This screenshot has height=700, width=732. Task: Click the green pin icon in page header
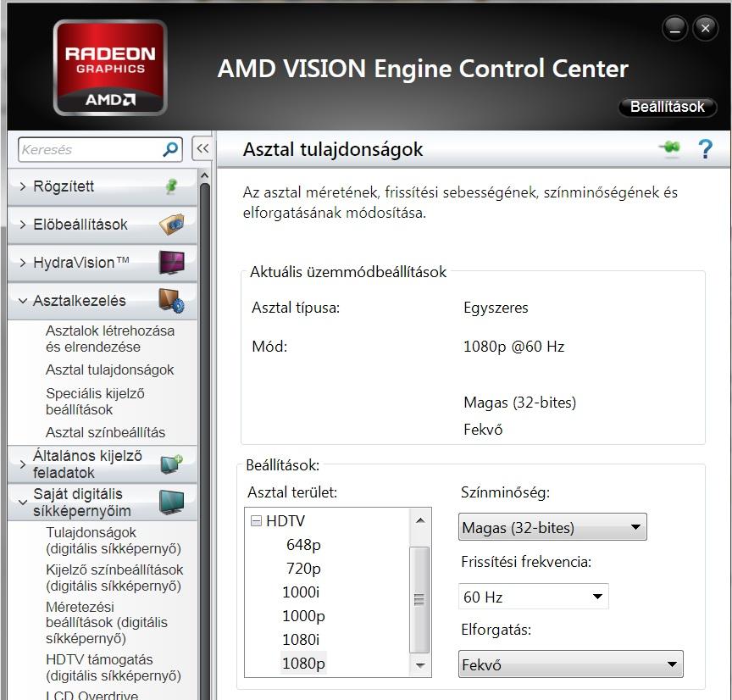pos(670,148)
